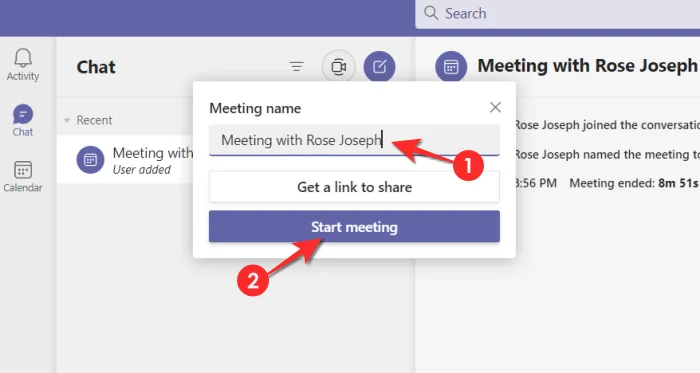Screen dimensions: 700x373
Task: Click the Chat heading text
Action: [96, 67]
